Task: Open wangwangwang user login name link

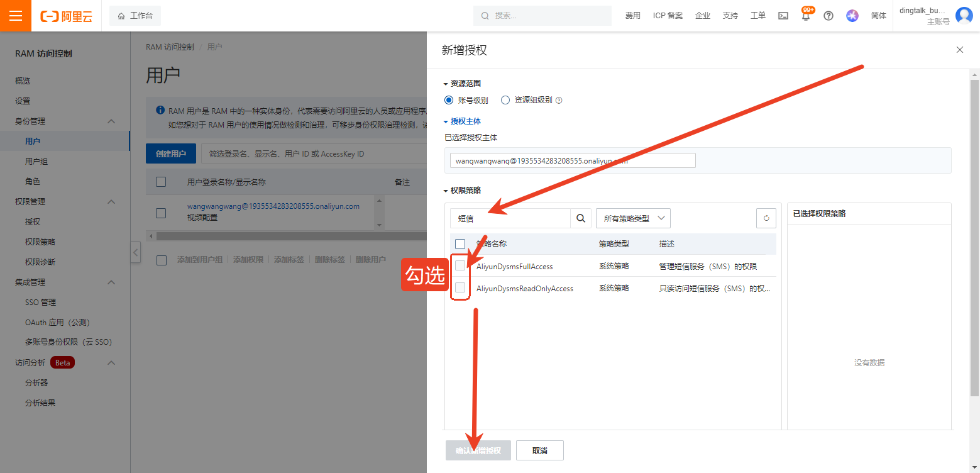Action: (x=273, y=206)
